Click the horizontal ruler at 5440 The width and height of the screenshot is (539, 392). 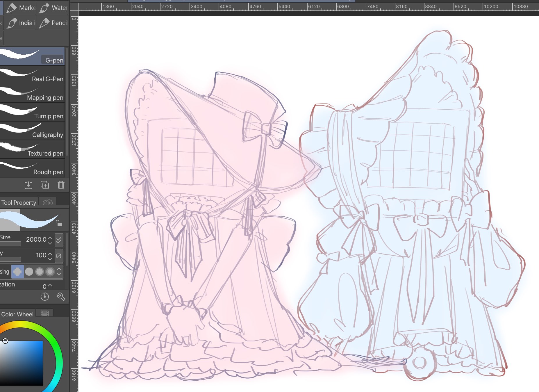pos(284,6)
